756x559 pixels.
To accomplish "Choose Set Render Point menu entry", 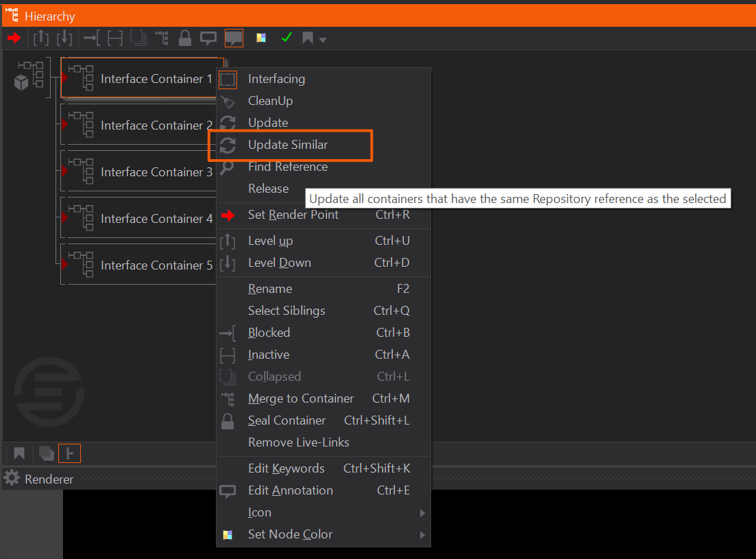I will 323,215.
